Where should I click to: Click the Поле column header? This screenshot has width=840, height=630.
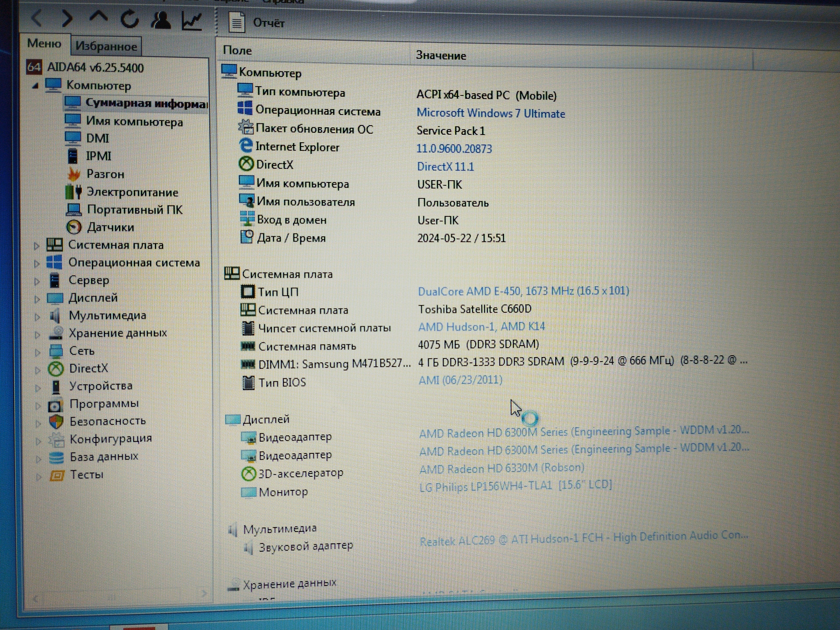(313, 52)
